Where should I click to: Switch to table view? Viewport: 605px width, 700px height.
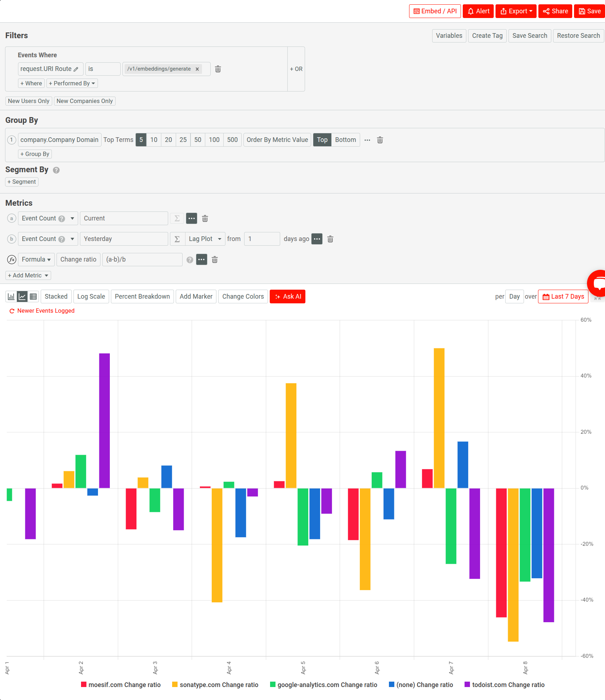pyautogui.click(x=33, y=296)
